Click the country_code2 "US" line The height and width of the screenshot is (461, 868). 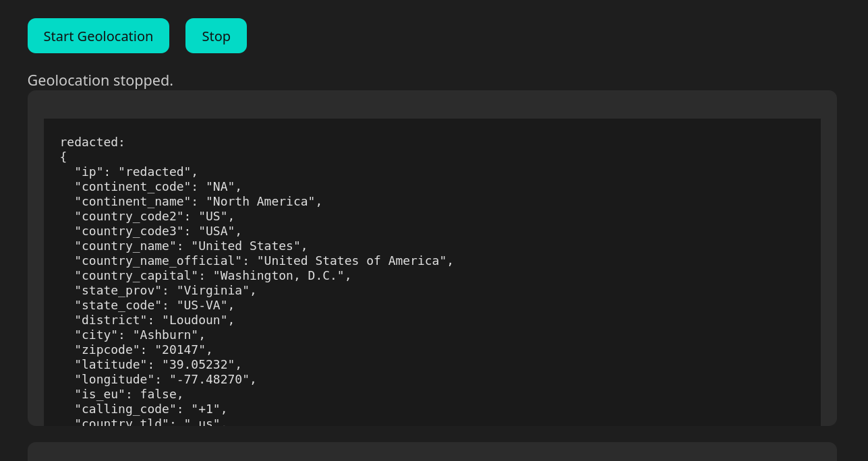point(154,216)
